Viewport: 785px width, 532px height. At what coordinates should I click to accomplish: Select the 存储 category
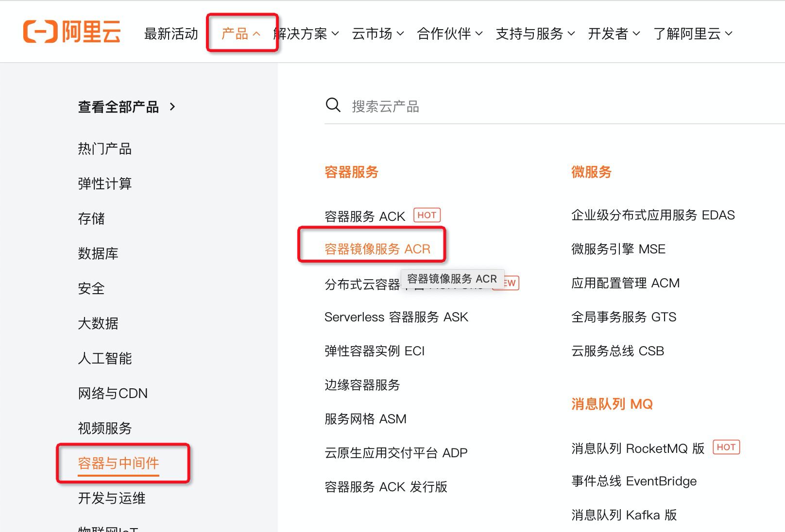pos(91,218)
